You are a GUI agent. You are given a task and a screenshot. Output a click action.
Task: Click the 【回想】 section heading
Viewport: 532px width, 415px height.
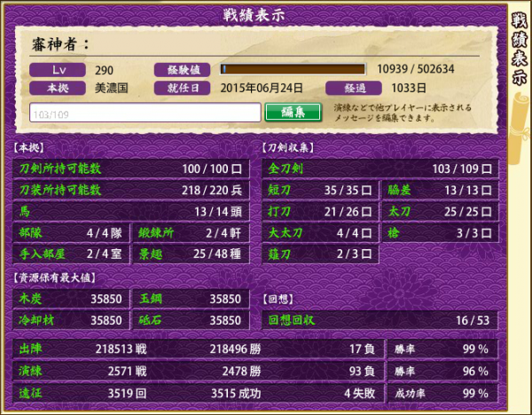[x=278, y=299]
